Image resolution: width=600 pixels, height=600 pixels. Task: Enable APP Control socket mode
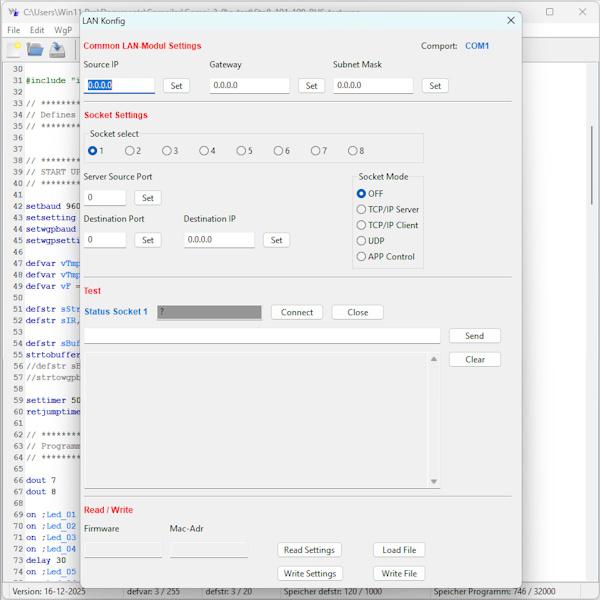point(362,257)
